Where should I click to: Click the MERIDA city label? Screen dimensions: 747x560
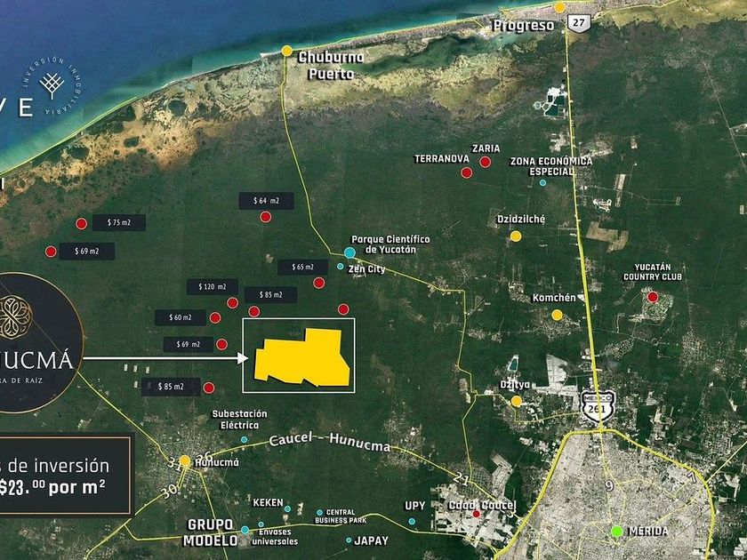648,531
